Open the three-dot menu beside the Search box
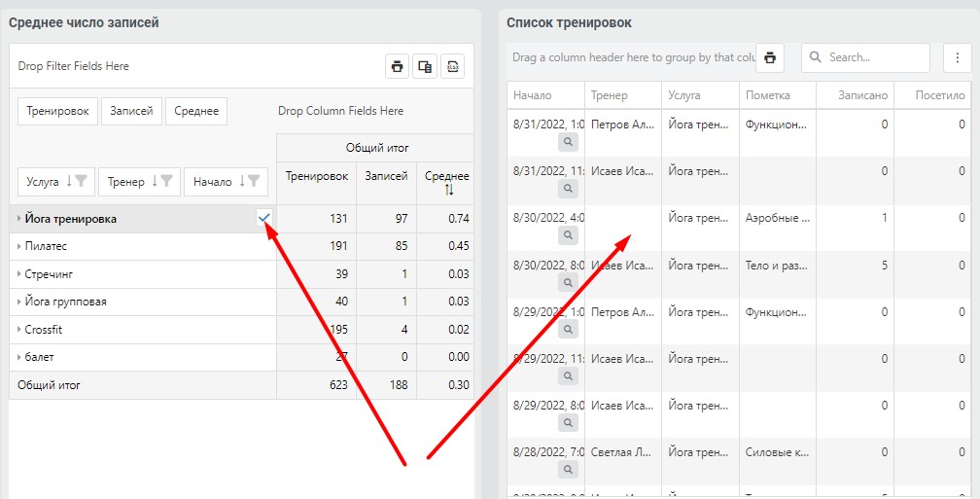 tap(958, 57)
